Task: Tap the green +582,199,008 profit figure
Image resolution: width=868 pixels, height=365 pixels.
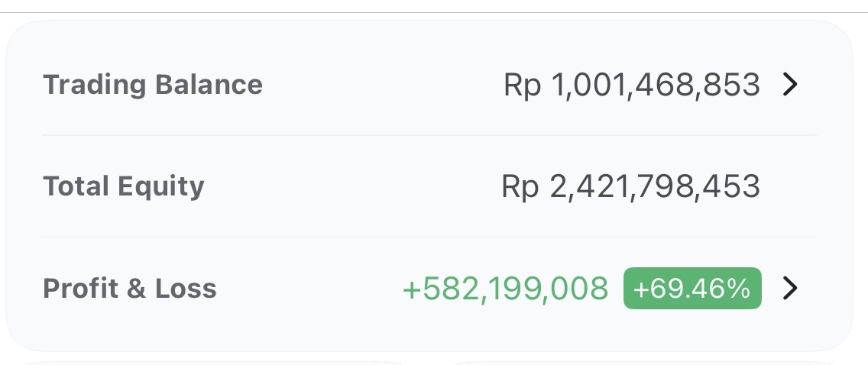Action: click(x=505, y=289)
